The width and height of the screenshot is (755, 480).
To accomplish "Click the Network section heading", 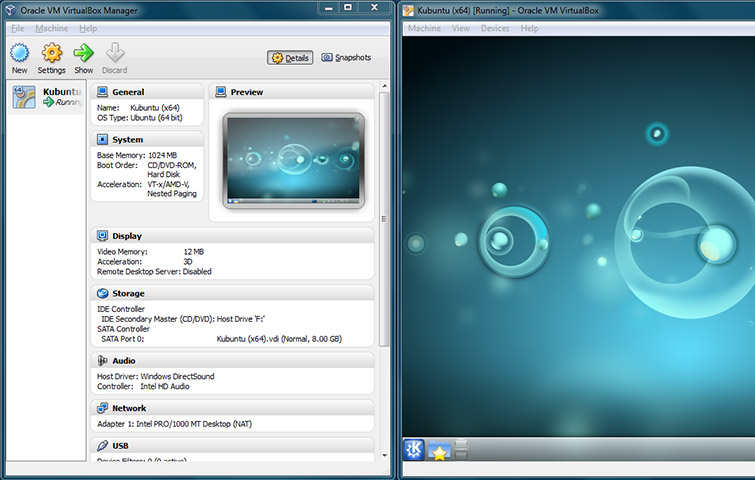I will click(129, 408).
